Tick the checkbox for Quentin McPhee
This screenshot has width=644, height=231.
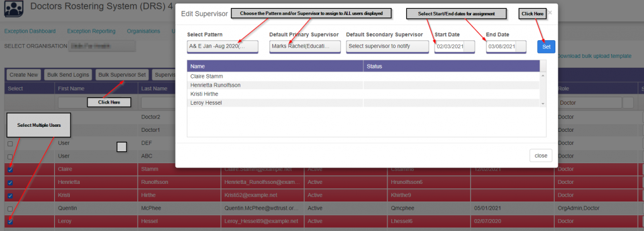point(10,209)
